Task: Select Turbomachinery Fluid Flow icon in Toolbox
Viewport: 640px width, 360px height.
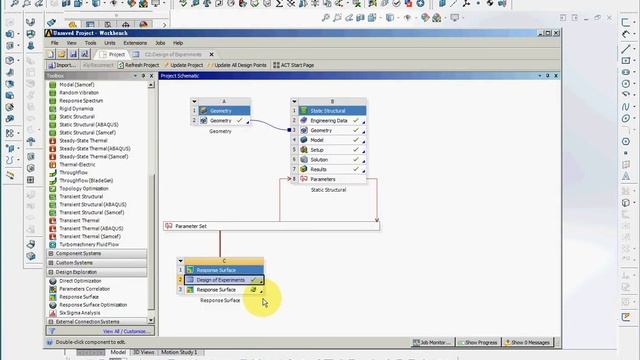Action: click(x=53, y=244)
